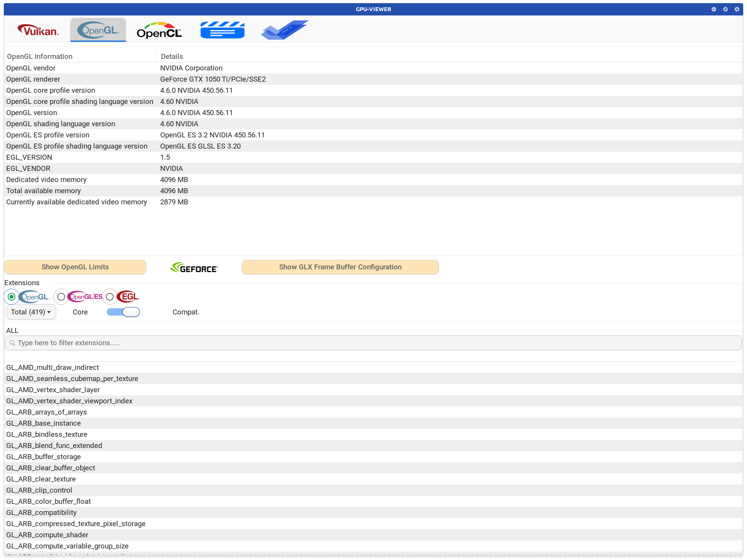Open the video acceleration clapperboard section
The width and height of the screenshot is (747, 560).
point(222,30)
